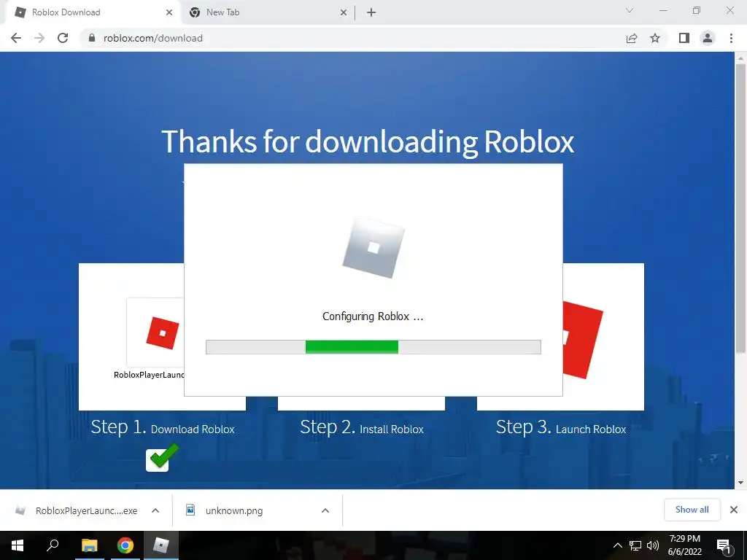
Task: Click the share page icon
Action: [632, 38]
